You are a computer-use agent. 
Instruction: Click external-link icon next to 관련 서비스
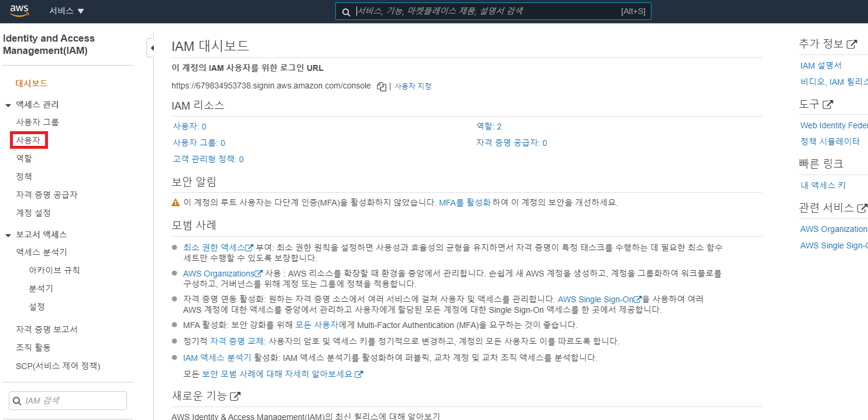[862, 208]
